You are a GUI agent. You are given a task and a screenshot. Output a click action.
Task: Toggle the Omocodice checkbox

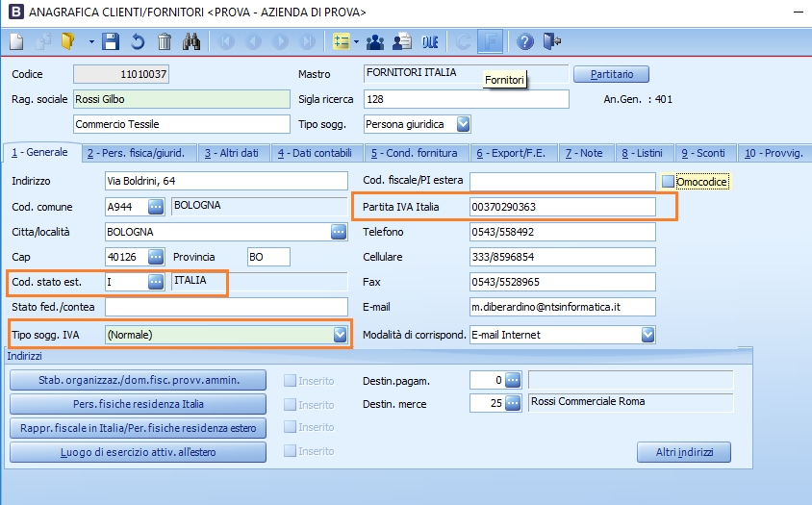668,181
